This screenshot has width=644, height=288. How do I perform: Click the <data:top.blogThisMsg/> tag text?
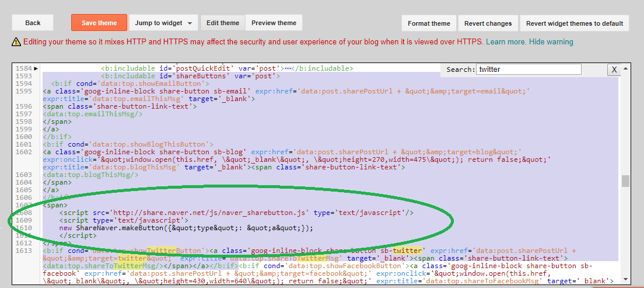click(90, 175)
